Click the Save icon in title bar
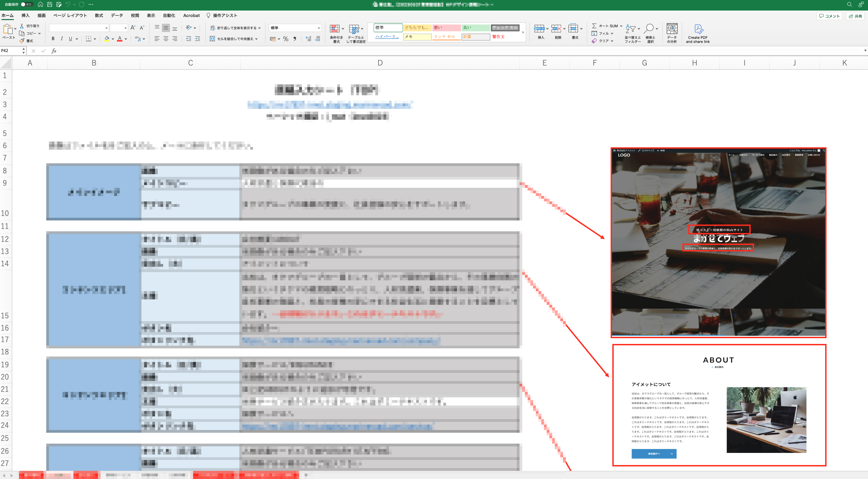The image size is (868, 479). 50,4
